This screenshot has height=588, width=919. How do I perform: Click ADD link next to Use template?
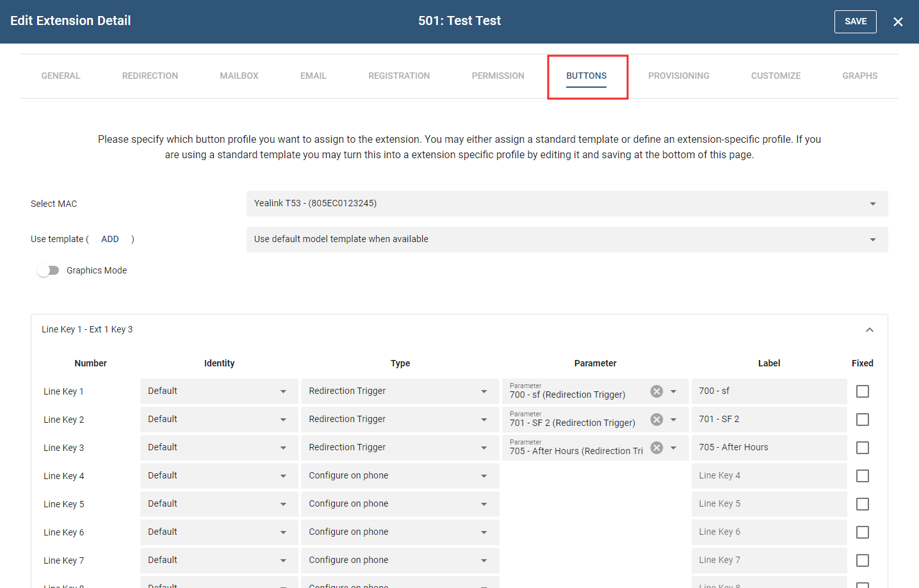click(110, 239)
